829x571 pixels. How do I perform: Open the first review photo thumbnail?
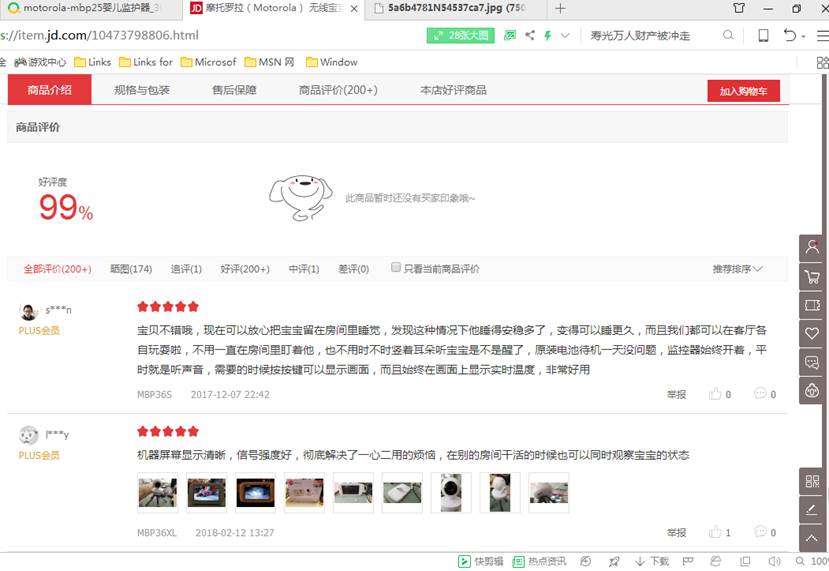pyautogui.click(x=157, y=493)
